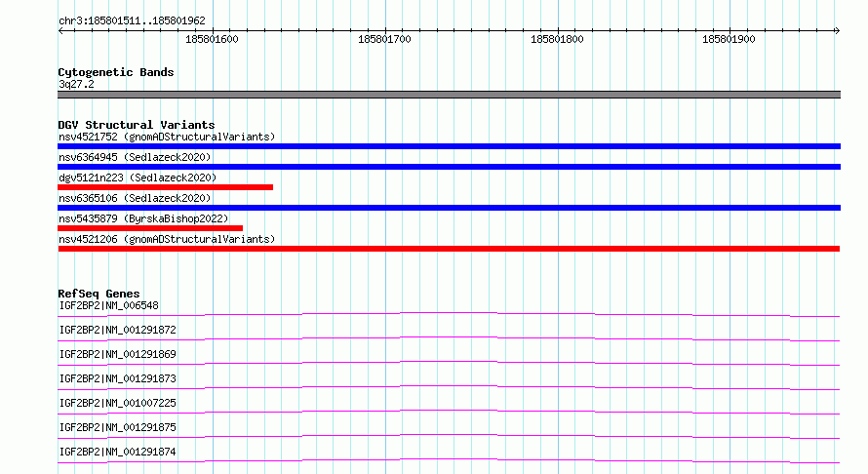The height and width of the screenshot is (474, 868).
Task: Open transcript IGF2BP2|NM_001291872 label
Action: tap(117, 330)
